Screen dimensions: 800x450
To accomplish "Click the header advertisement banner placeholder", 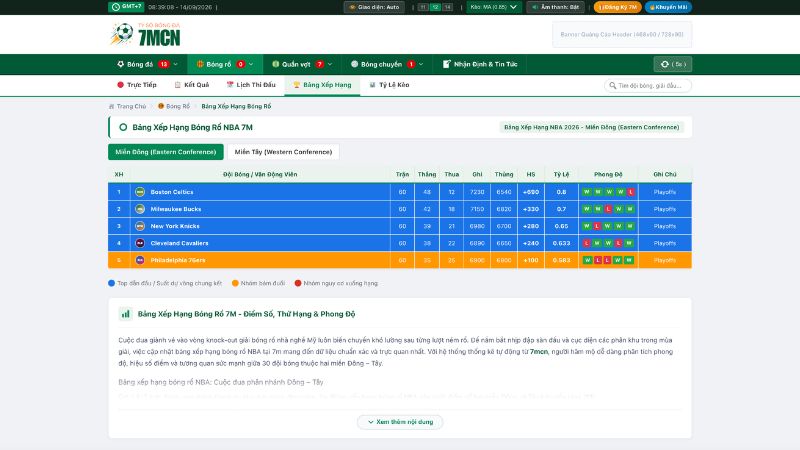I will tap(622, 34).
